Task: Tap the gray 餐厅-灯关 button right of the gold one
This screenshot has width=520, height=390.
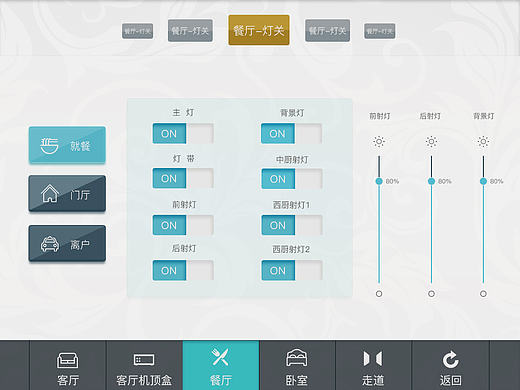Action: [327, 31]
